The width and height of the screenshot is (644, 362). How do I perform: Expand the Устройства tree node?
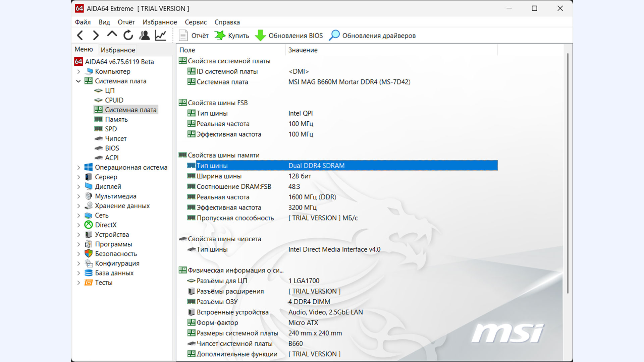(x=78, y=235)
